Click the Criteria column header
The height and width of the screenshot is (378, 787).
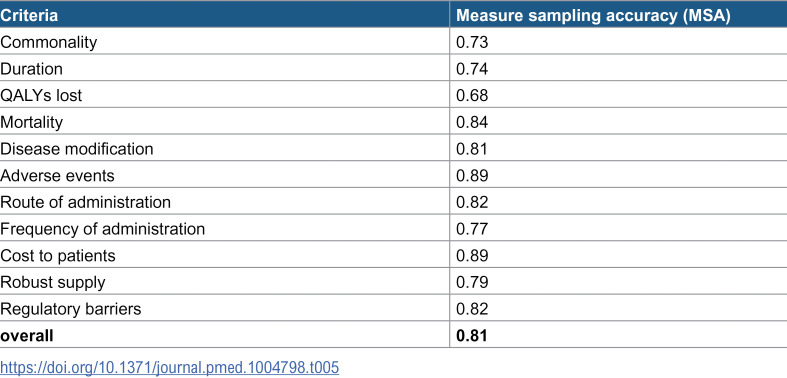point(29,16)
